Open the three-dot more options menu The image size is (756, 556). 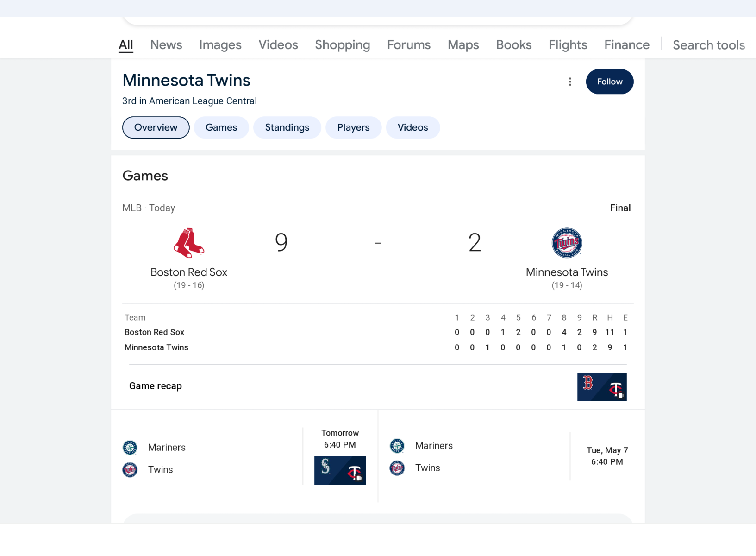pyautogui.click(x=570, y=82)
